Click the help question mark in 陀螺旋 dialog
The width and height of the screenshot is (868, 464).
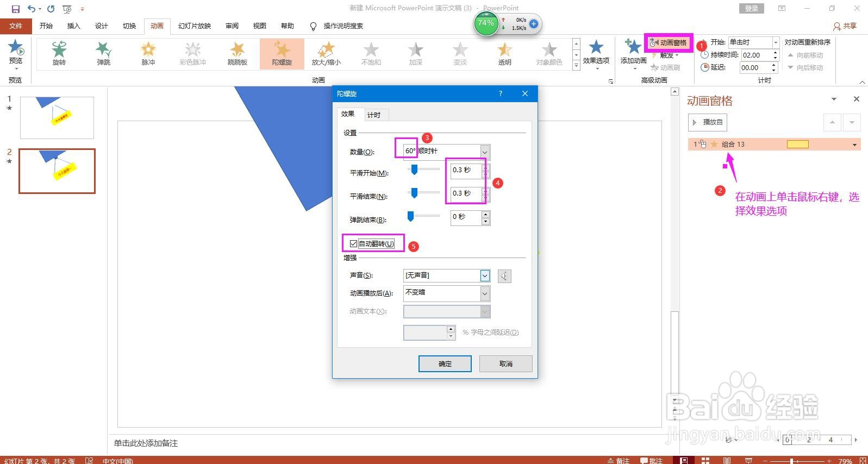(x=501, y=93)
